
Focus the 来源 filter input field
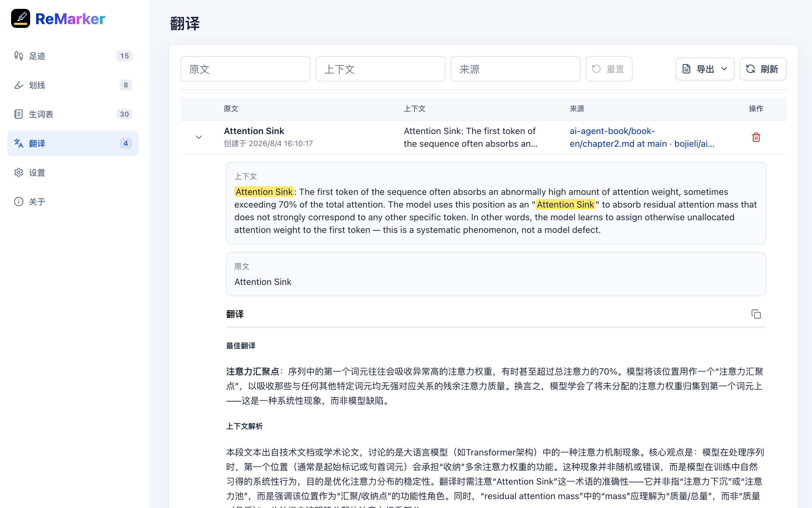pyautogui.click(x=515, y=69)
